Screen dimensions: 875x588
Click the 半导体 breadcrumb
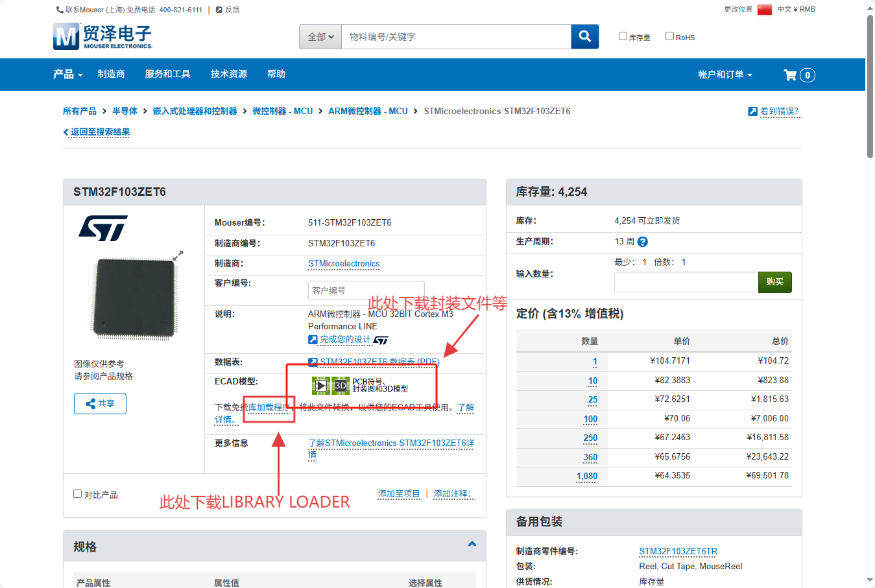pos(125,112)
